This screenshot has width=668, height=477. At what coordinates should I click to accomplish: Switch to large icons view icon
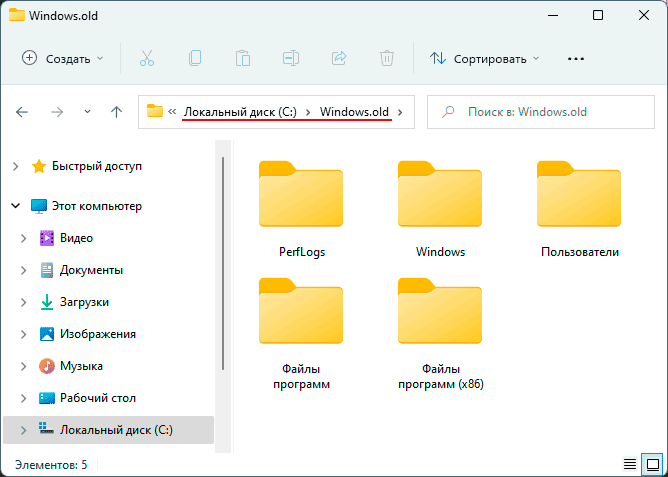tap(652, 464)
